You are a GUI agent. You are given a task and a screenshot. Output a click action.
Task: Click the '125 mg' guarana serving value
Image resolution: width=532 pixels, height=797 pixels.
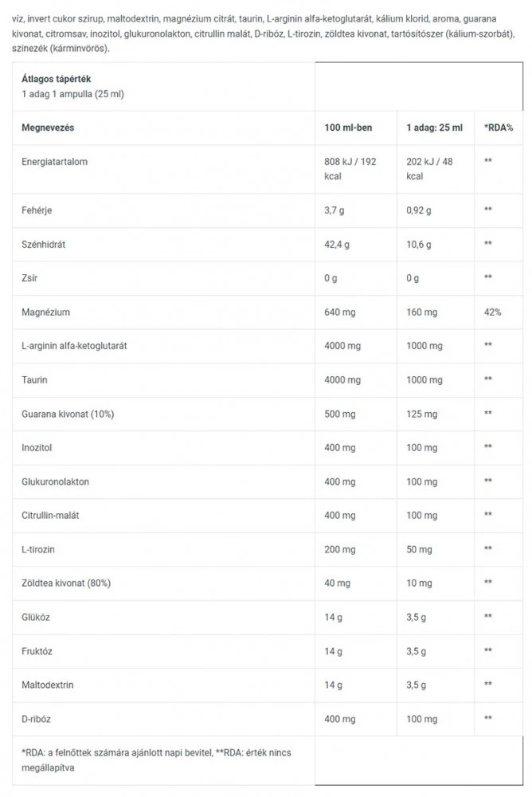point(421,414)
